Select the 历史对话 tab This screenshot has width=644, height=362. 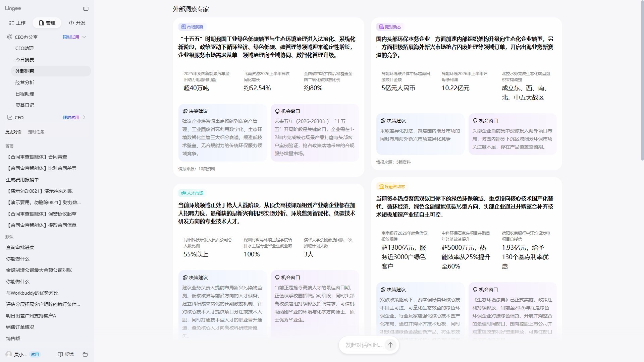(13, 132)
